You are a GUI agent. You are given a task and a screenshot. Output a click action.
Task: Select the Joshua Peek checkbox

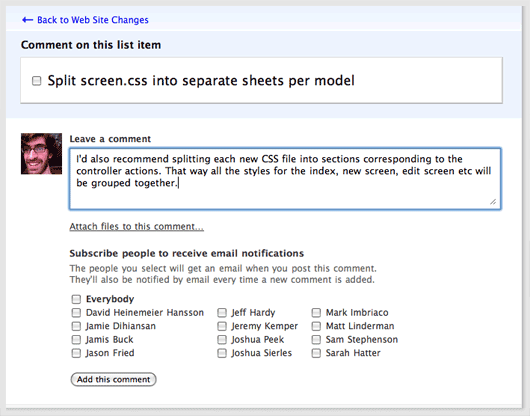coord(222,340)
